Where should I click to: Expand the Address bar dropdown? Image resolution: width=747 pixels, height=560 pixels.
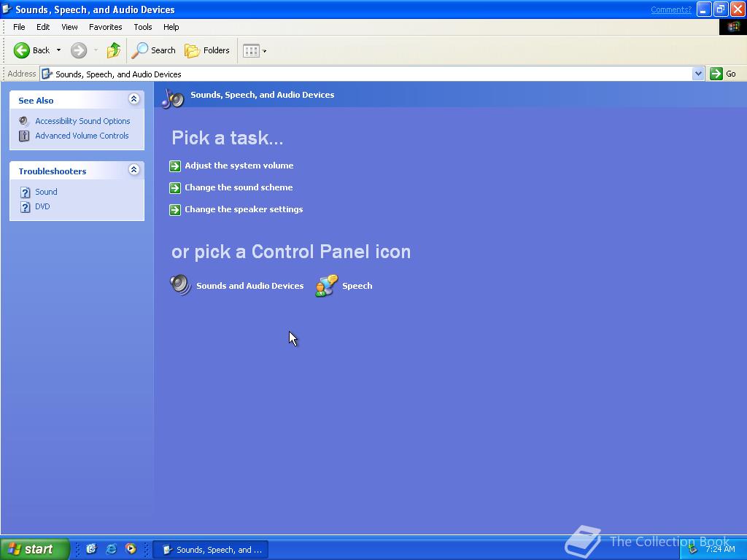tap(698, 74)
